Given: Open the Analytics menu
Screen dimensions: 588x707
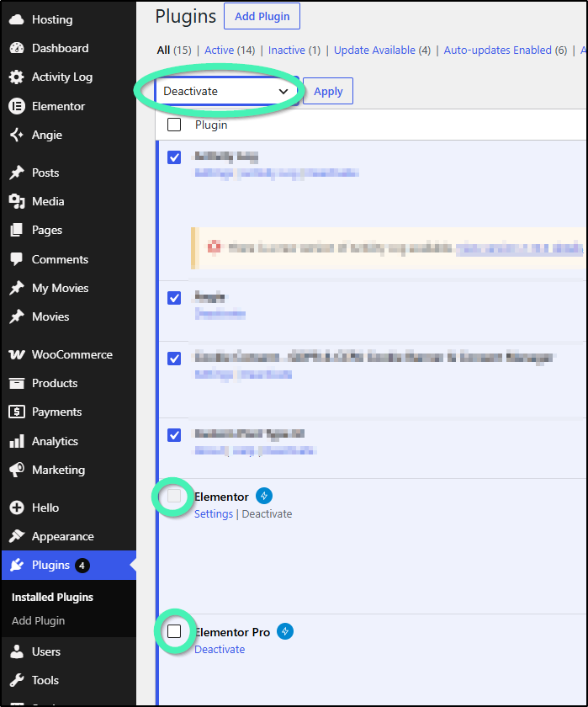Looking at the screenshot, I should (x=68, y=441).
